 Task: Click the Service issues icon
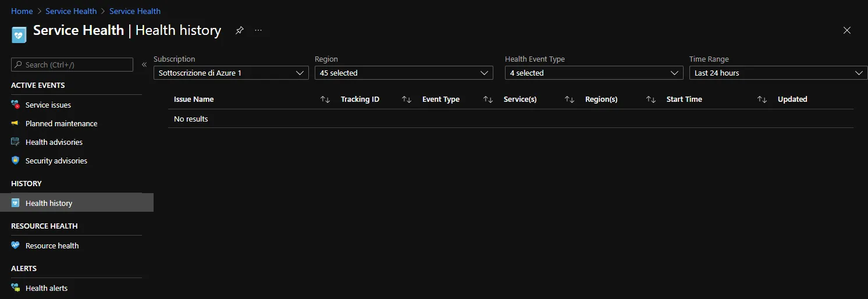[x=16, y=105]
